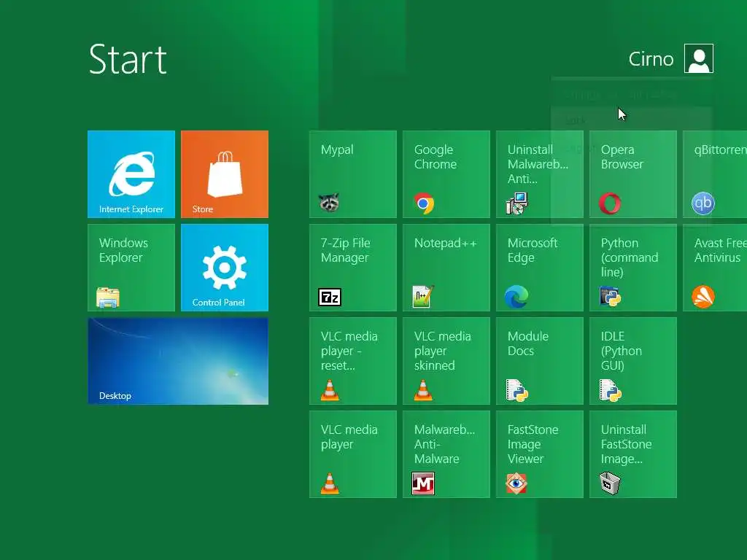This screenshot has width=747, height=560.
Task: Click the VLC media player reset tile
Action: coord(353,361)
